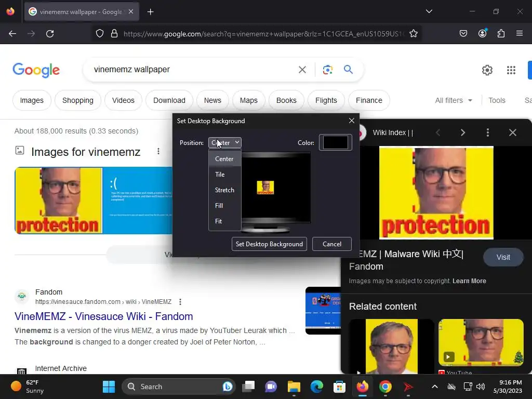Choose Fill position option
The height and width of the screenshot is (399, 532).
pyautogui.click(x=224, y=206)
